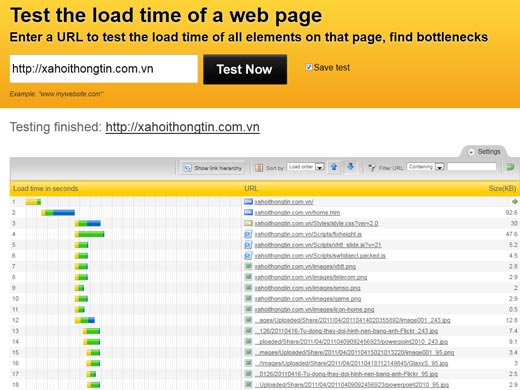Viewport: 520px width, 390px height.
Task: Click the image icon beside game.png
Action: coord(248,298)
